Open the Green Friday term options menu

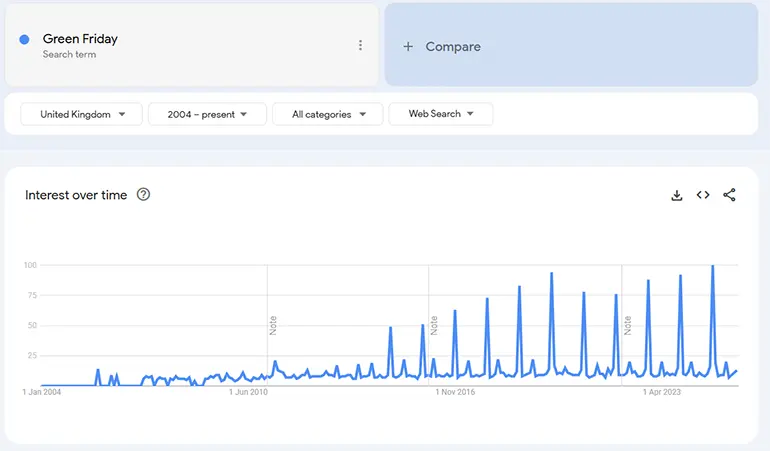point(360,45)
